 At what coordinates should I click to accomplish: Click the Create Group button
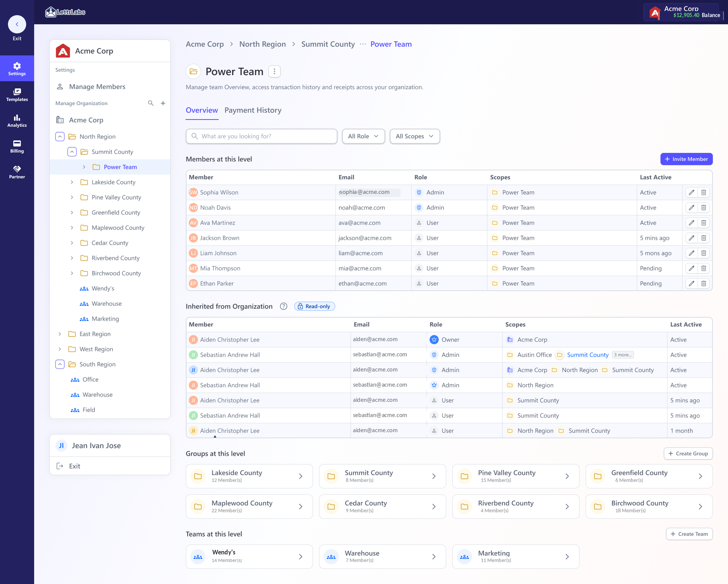(688, 453)
